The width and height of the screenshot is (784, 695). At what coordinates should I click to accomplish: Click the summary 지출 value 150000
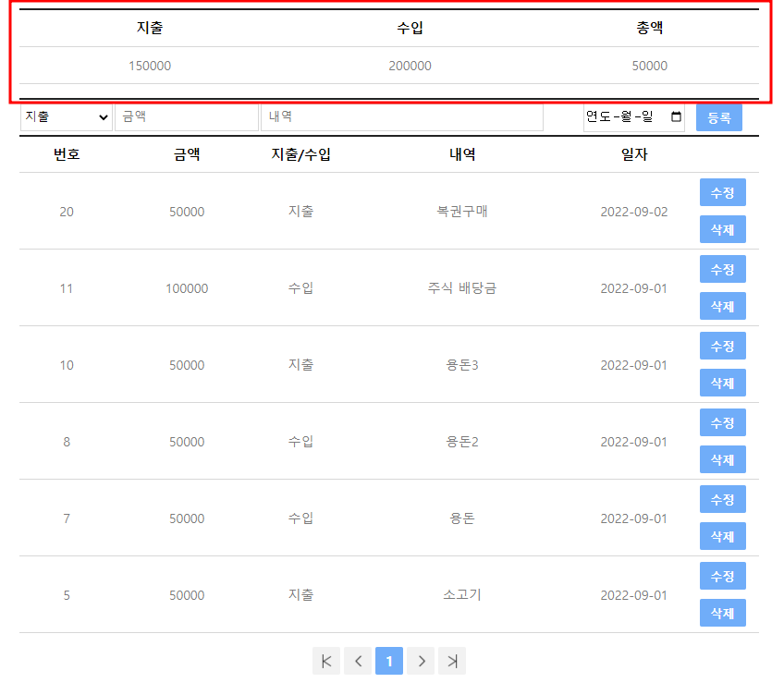pos(150,66)
